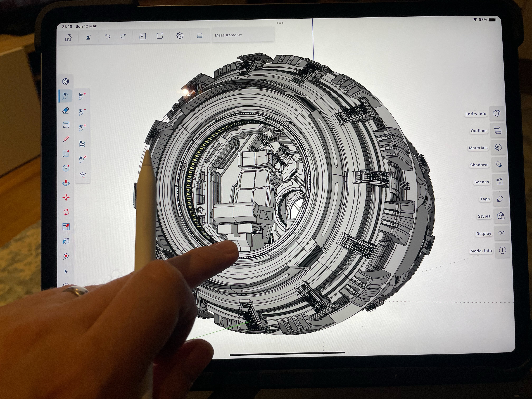Pick the Paint Bucket tool
Viewport: 532px width, 399px height.
coord(66,241)
